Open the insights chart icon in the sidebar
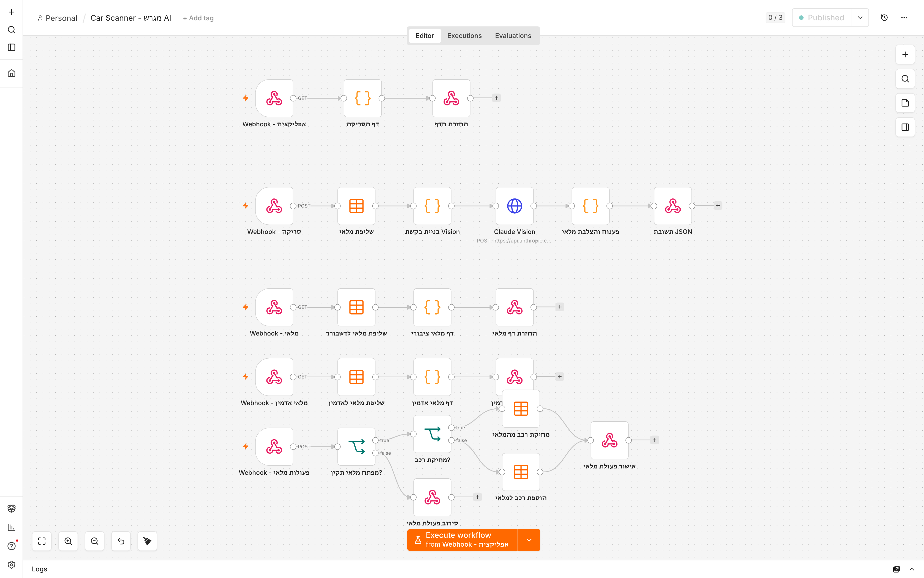The image size is (924, 578). click(12, 527)
